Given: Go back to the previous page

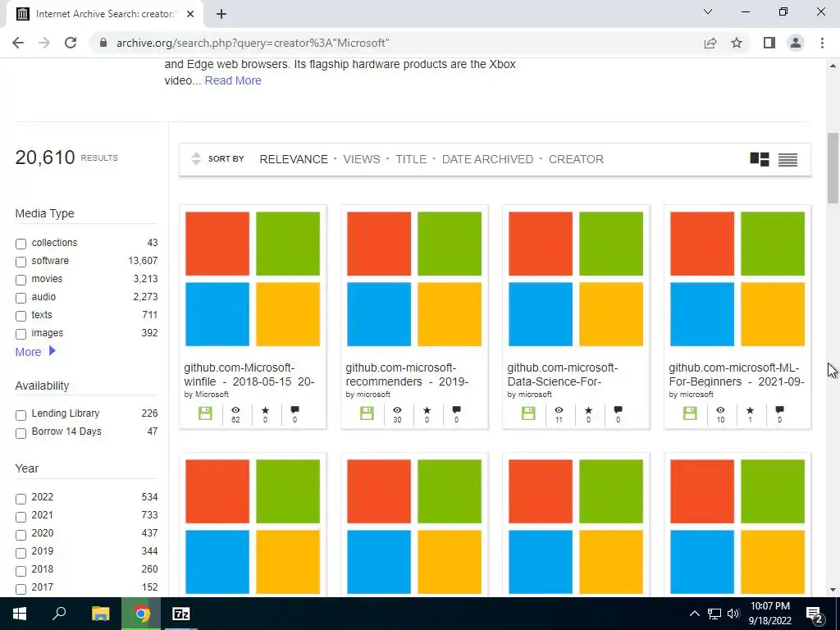Looking at the screenshot, I should 18,43.
